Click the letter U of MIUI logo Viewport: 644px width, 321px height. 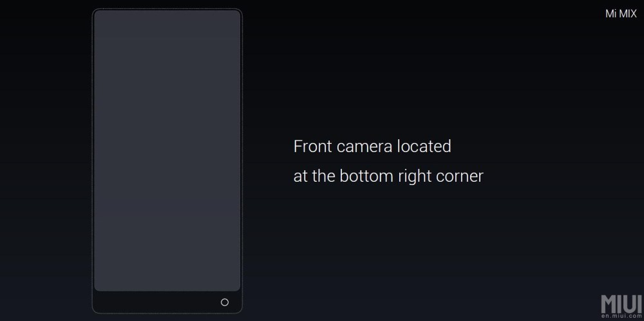click(630, 304)
